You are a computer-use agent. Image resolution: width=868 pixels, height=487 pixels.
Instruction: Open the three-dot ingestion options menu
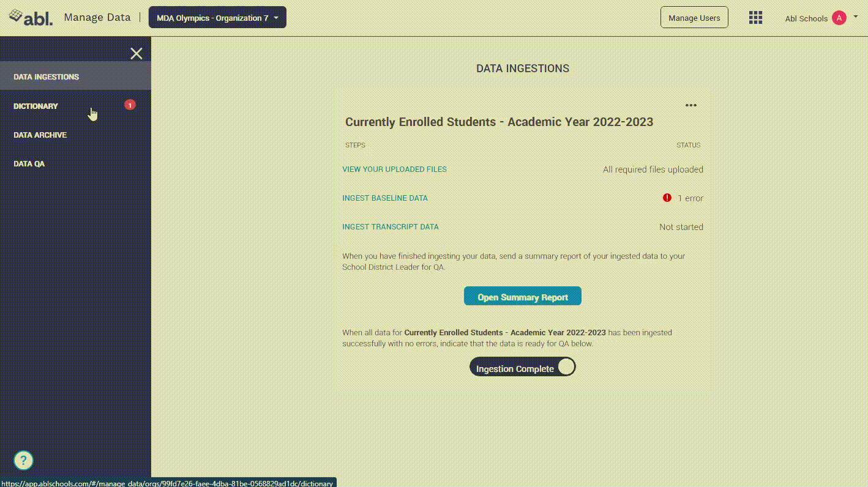click(x=691, y=105)
